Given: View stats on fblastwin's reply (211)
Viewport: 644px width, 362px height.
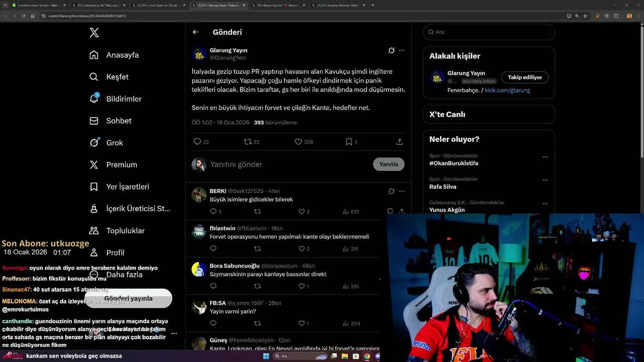Looking at the screenshot, I should coord(350,249).
